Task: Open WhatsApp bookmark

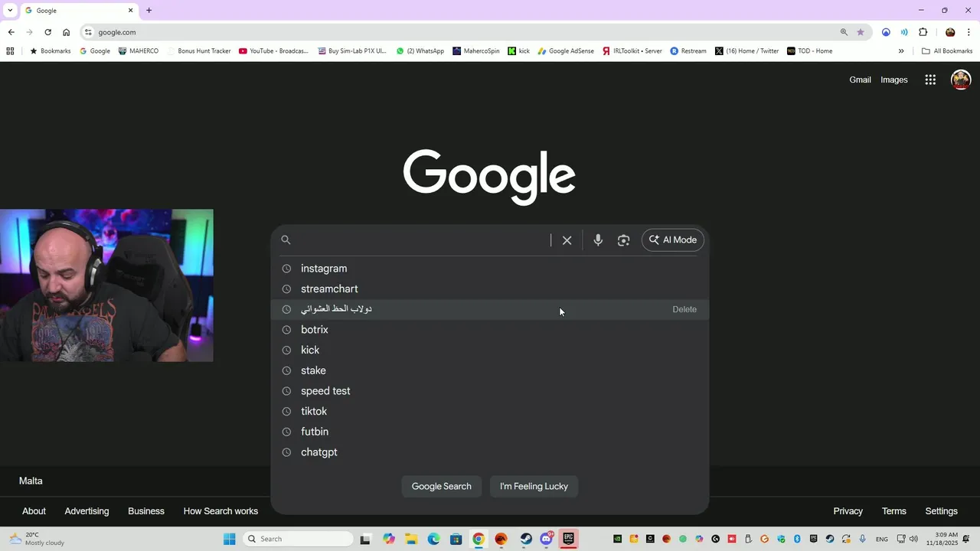Action: (420, 51)
